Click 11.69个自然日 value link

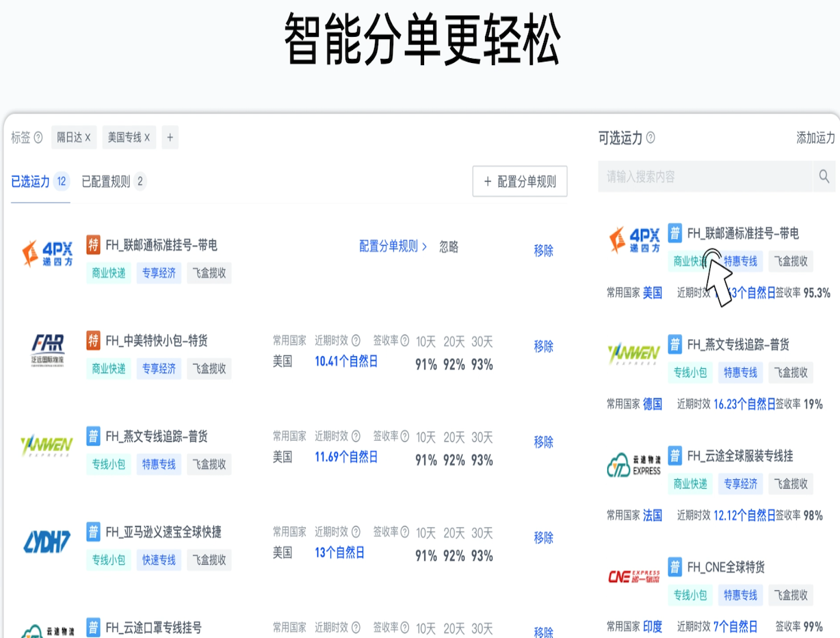(x=346, y=457)
